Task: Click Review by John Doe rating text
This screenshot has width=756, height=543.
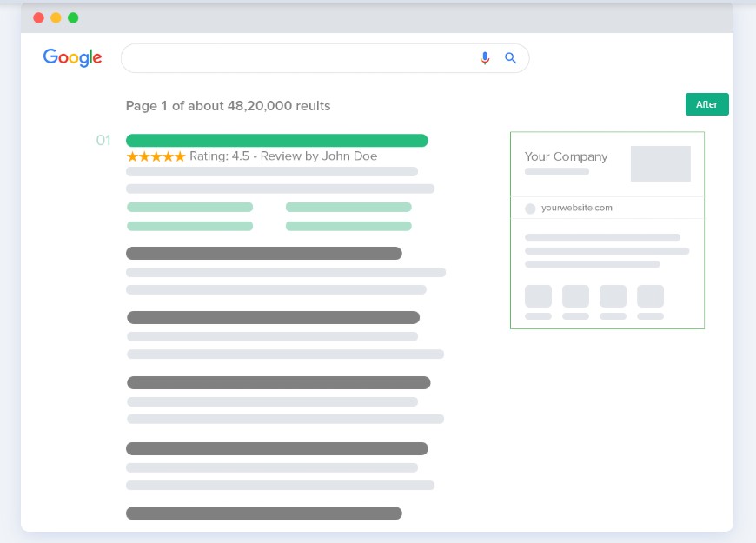Action: tap(320, 156)
